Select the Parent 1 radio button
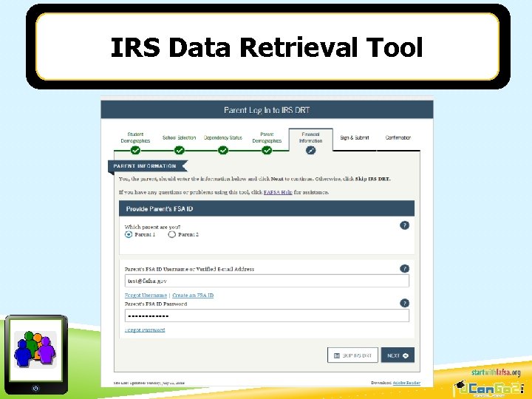Image resolution: width=532 pixels, height=399 pixels. (129, 234)
